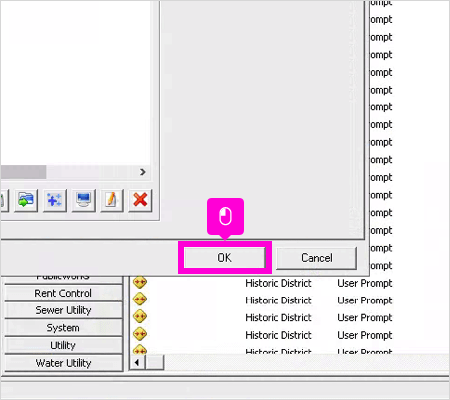
Task: Select the second Historic District User Prompt row
Action: [263, 300]
